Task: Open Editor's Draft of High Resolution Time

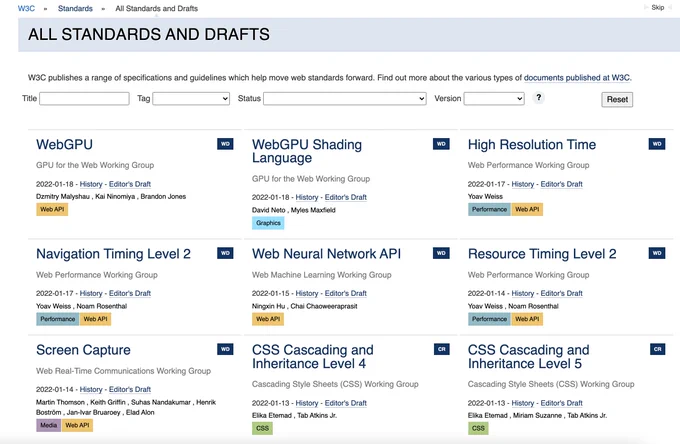Action: click(x=561, y=184)
